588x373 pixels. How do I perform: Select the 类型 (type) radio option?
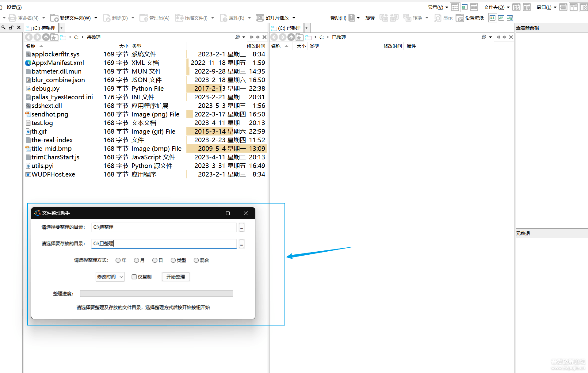(x=173, y=260)
